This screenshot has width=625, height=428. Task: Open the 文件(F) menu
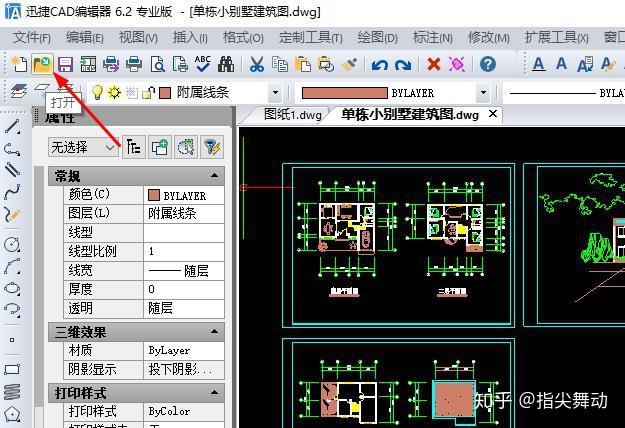pos(31,38)
